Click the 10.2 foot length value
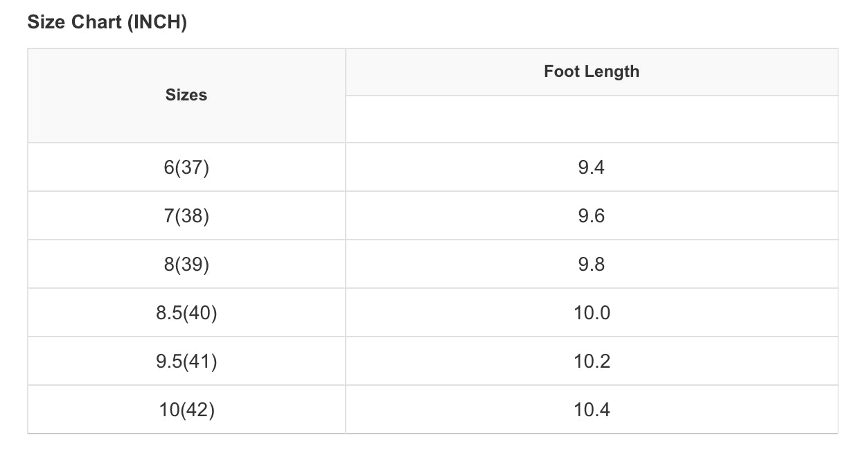 592,362
